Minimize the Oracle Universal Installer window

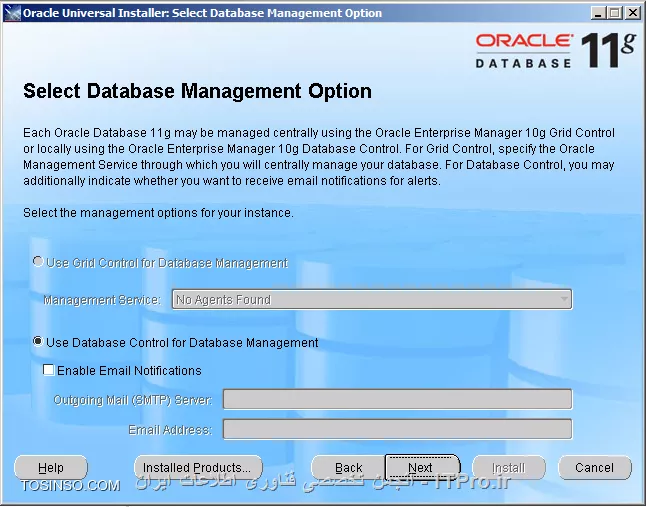598,13
